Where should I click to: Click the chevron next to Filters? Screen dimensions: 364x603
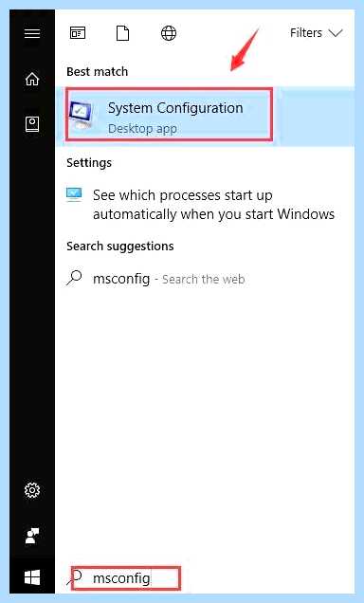click(336, 33)
